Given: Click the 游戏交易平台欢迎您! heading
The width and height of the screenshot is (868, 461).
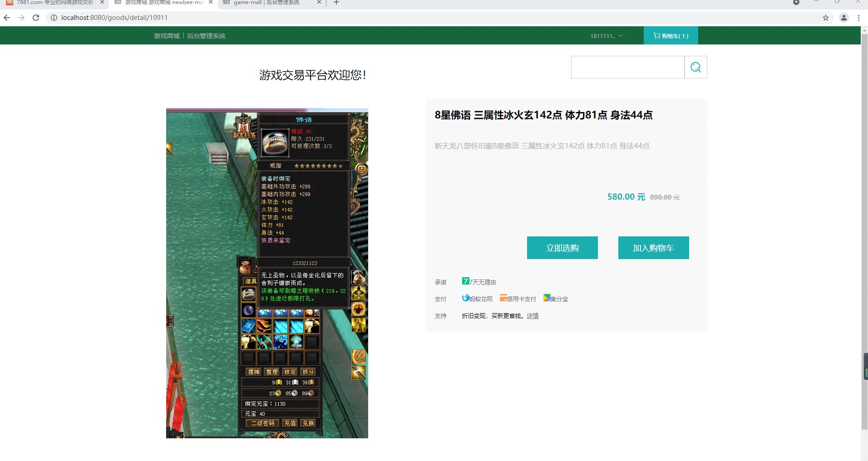Looking at the screenshot, I should [313, 75].
